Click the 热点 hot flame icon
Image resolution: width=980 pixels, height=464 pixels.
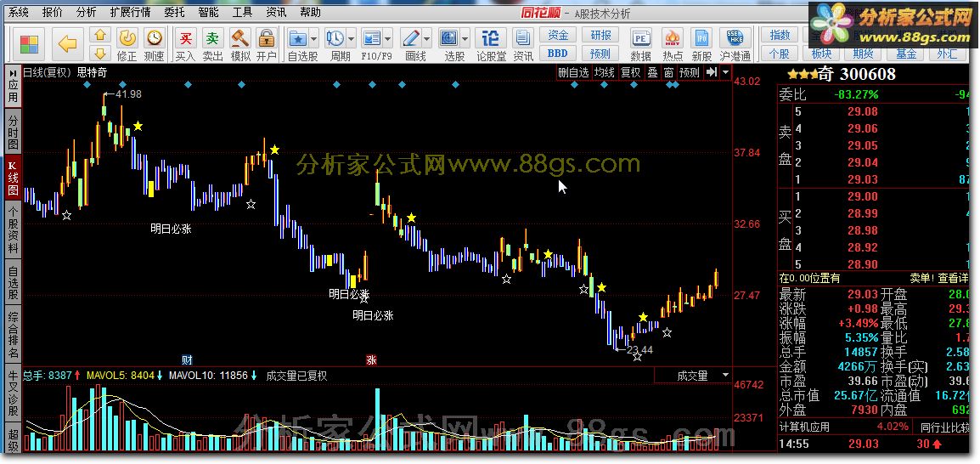(673, 38)
